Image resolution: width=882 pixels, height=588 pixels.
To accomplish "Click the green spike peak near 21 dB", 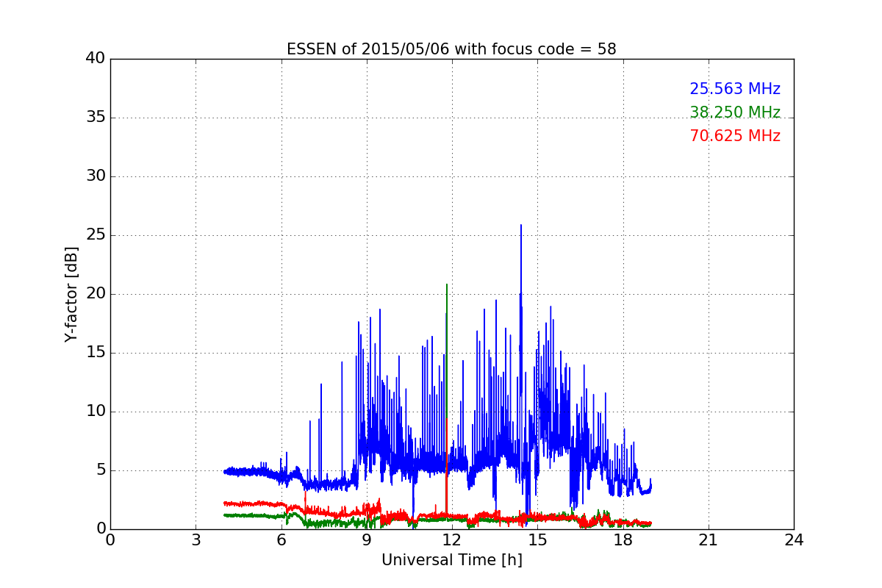I will (x=446, y=285).
